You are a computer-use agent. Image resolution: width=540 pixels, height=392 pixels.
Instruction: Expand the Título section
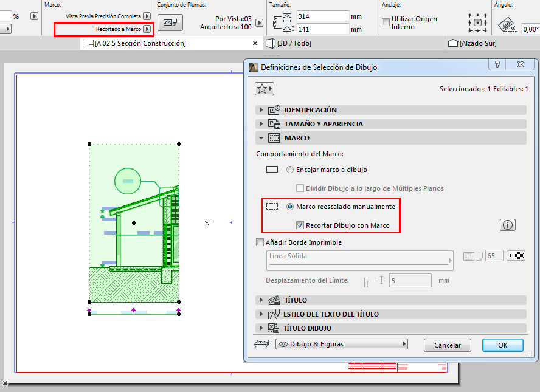(261, 300)
